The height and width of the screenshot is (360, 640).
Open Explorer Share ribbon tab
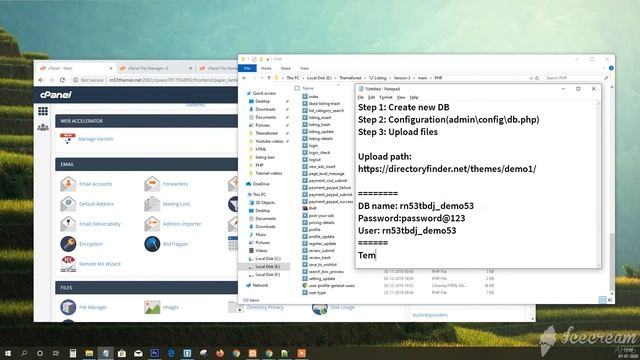tap(286, 68)
